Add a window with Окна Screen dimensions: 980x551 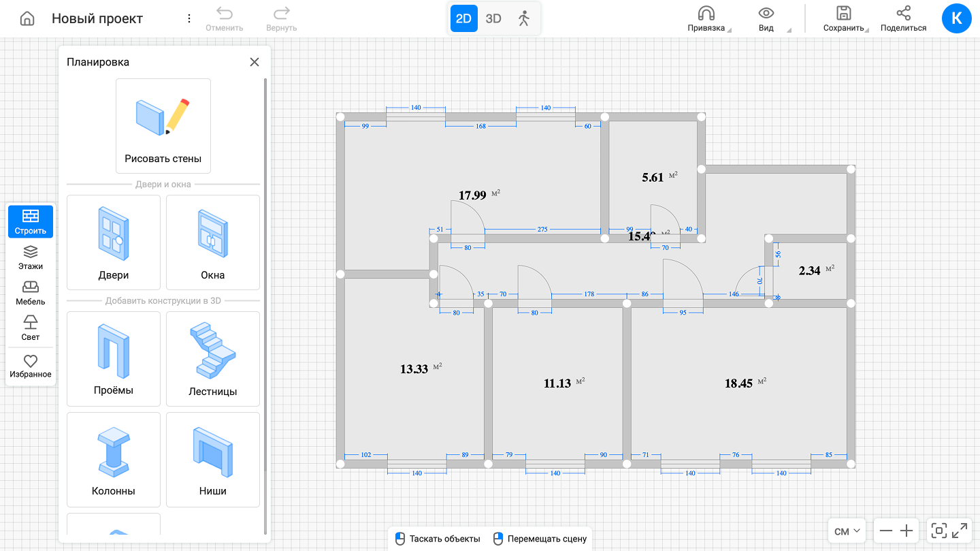coord(213,242)
